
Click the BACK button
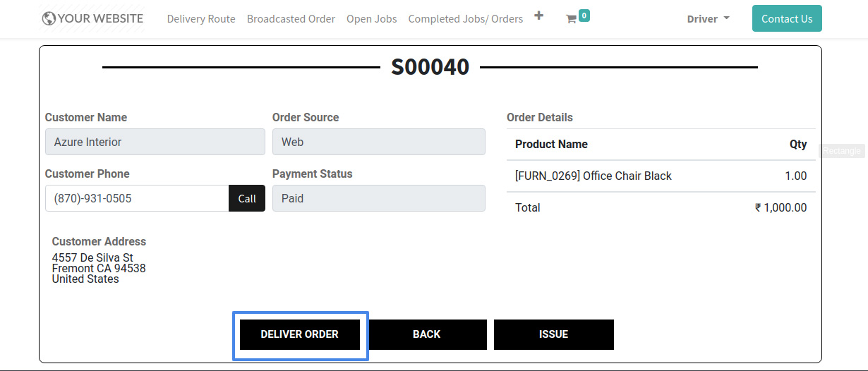point(426,334)
